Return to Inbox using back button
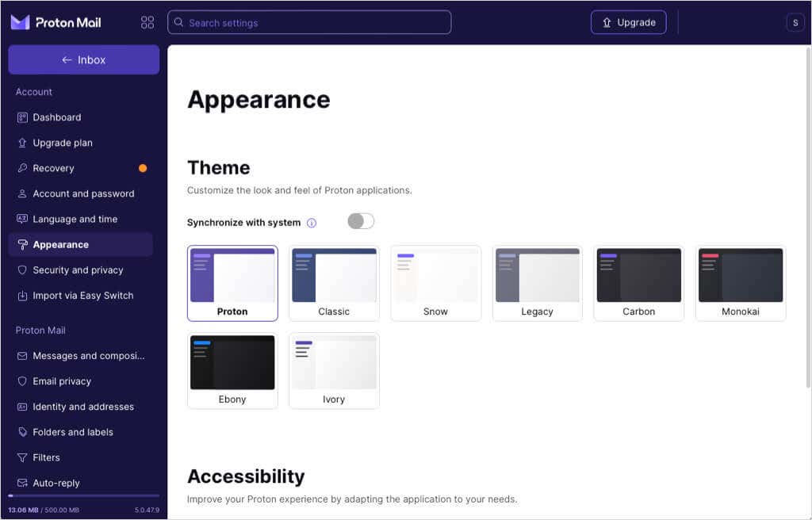Image resolution: width=812 pixels, height=520 pixels. coord(84,59)
